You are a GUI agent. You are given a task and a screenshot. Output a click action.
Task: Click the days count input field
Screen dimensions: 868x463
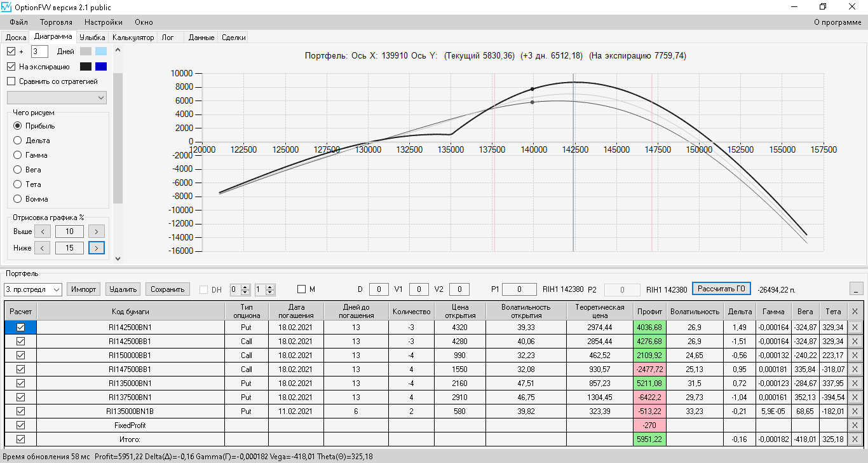[x=39, y=52]
